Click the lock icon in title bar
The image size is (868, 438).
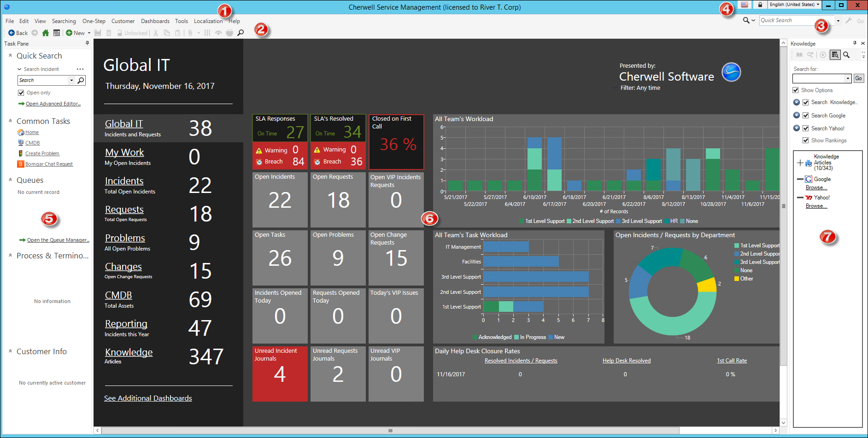click(760, 5)
